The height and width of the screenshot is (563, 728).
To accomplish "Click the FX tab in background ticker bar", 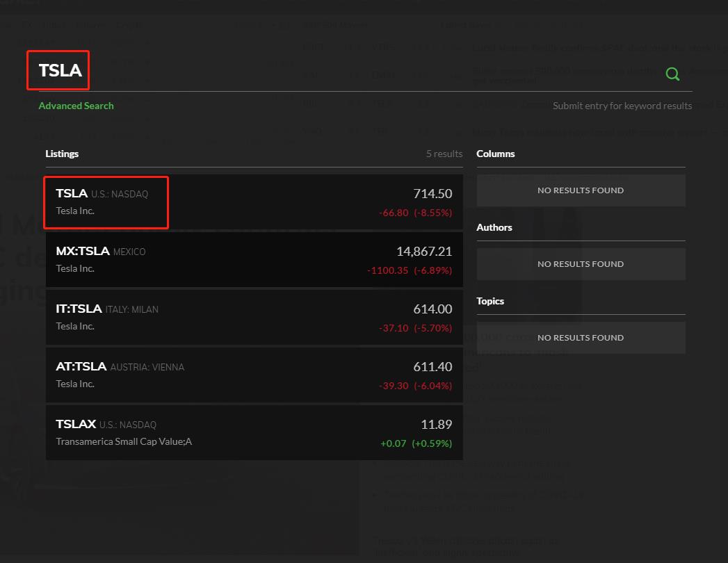I will click(26, 25).
